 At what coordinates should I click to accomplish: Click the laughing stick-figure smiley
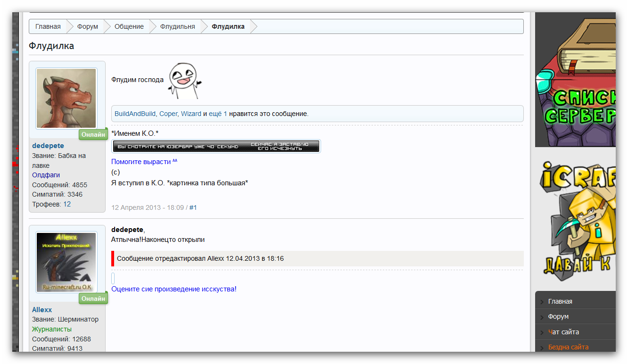pyautogui.click(x=184, y=80)
